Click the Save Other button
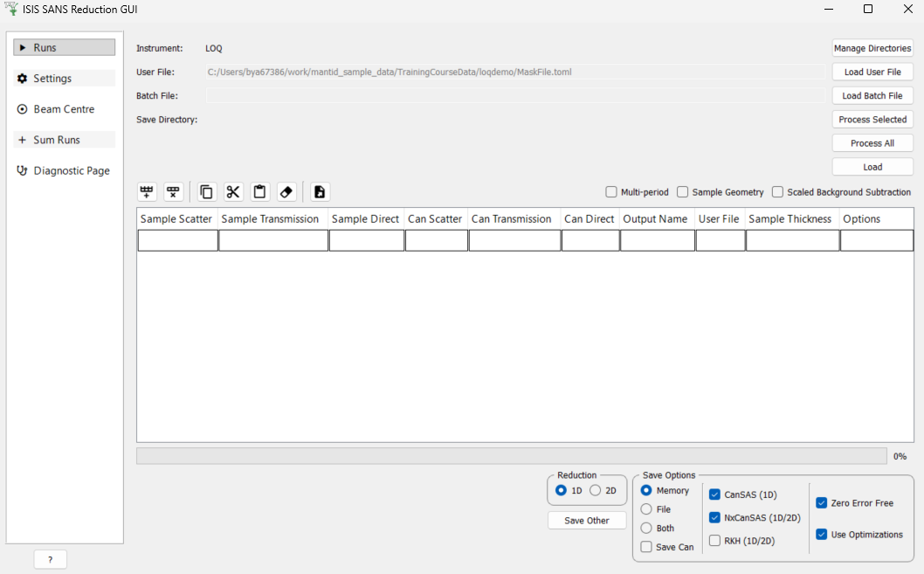924x574 pixels. tap(587, 521)
